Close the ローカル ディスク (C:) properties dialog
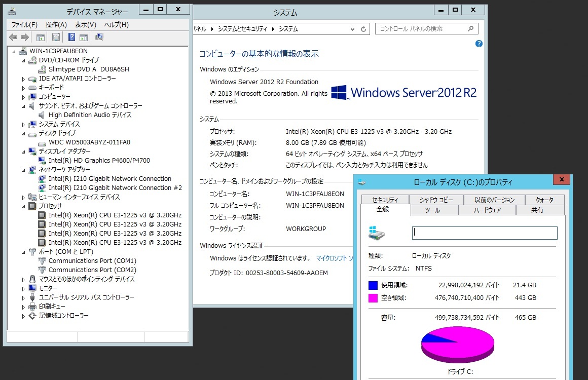This screenshot has width=588, height=380. tap(562, 179)
